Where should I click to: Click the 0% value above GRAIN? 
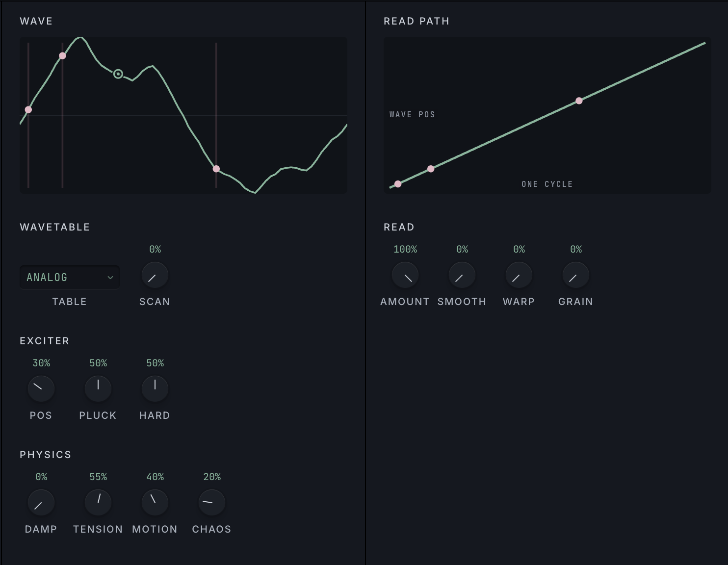click(x=576, y=249)
